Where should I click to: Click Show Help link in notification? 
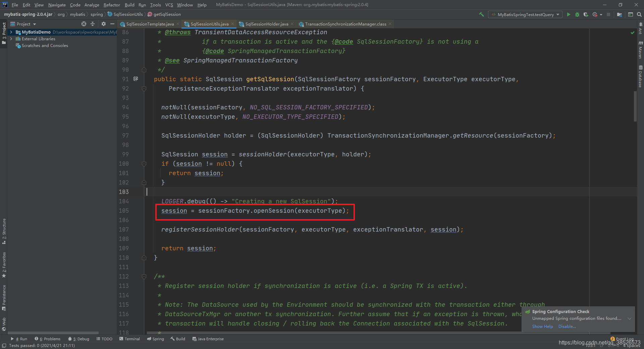click(x=542, y=327)
